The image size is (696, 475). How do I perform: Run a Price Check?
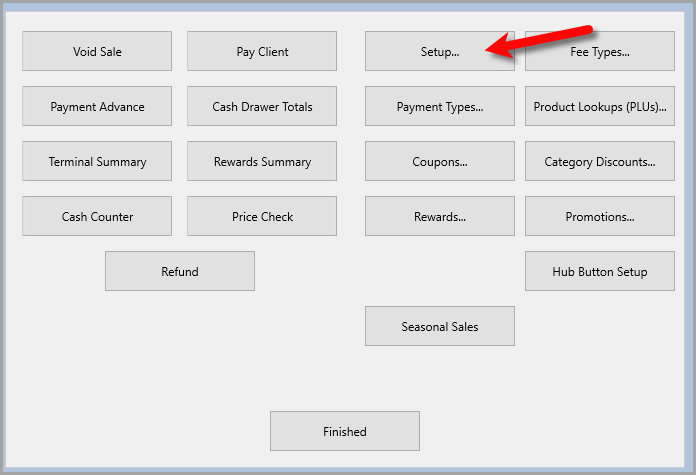(262, 216)
